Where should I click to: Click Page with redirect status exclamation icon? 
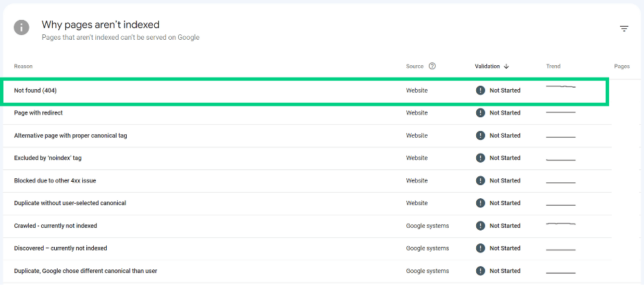coord(480,112)
